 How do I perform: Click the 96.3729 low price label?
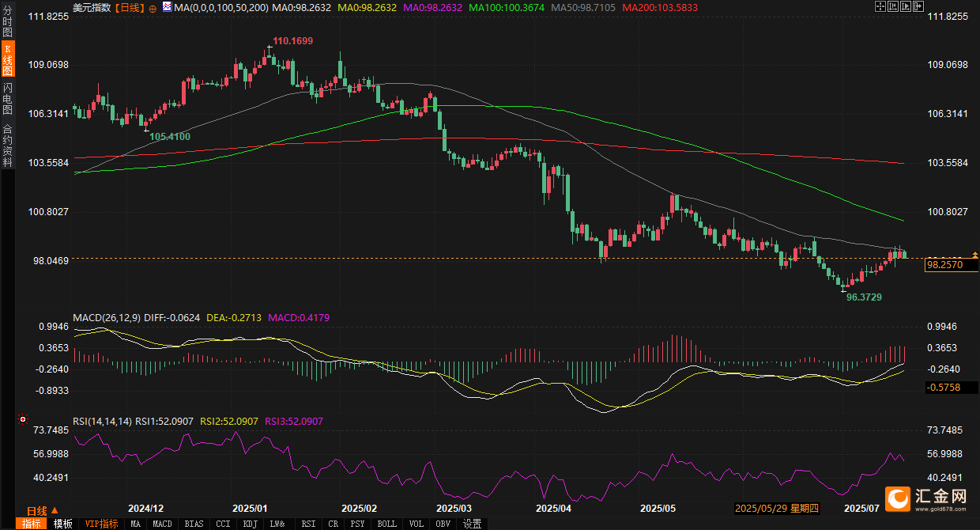(864, 297)
